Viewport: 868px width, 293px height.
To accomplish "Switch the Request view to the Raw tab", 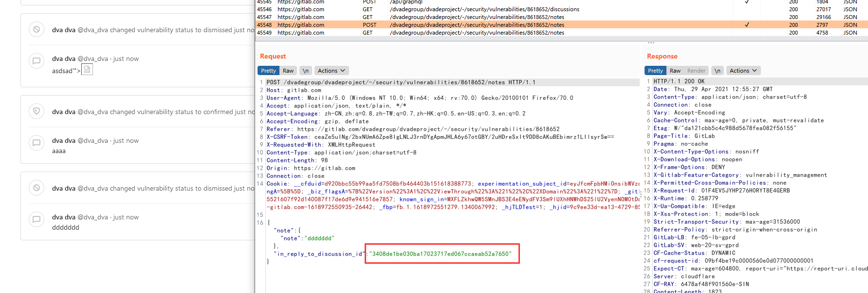I will [x=288, y=71].
